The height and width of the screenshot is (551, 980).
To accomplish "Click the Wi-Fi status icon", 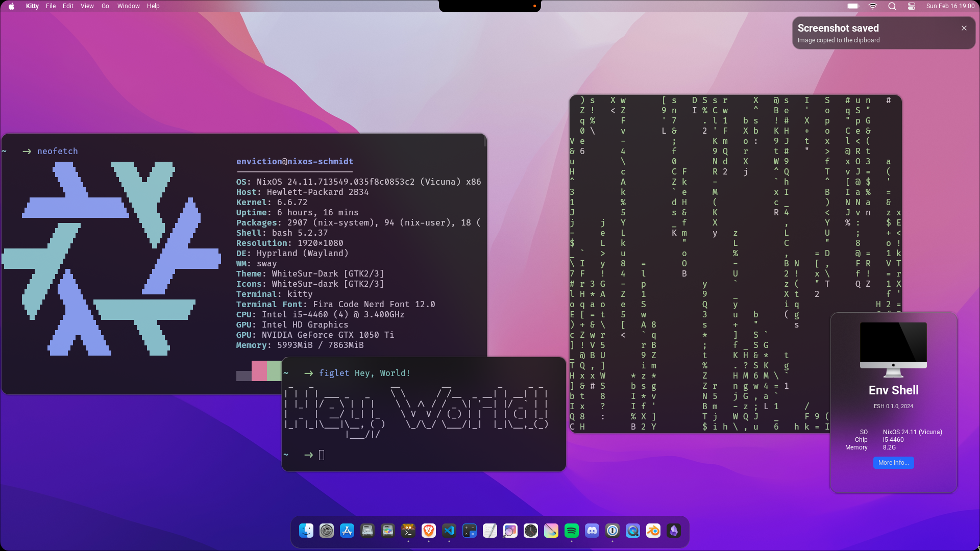I will click(x=873, y=6).
